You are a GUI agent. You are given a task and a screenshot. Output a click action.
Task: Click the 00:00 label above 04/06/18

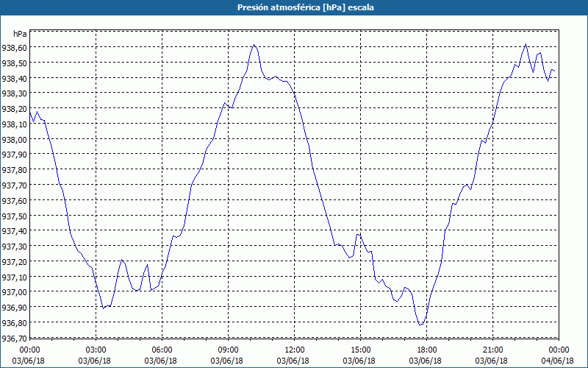[559, 350]
